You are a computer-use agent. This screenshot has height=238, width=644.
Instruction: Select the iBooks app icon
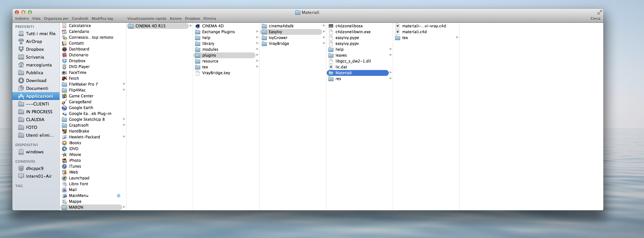point(64,143)
